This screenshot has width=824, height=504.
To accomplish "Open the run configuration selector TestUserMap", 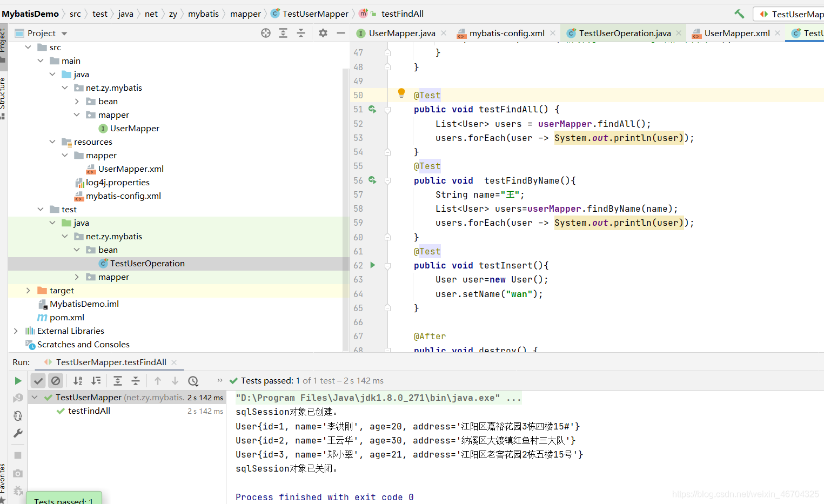I will 789,14.
